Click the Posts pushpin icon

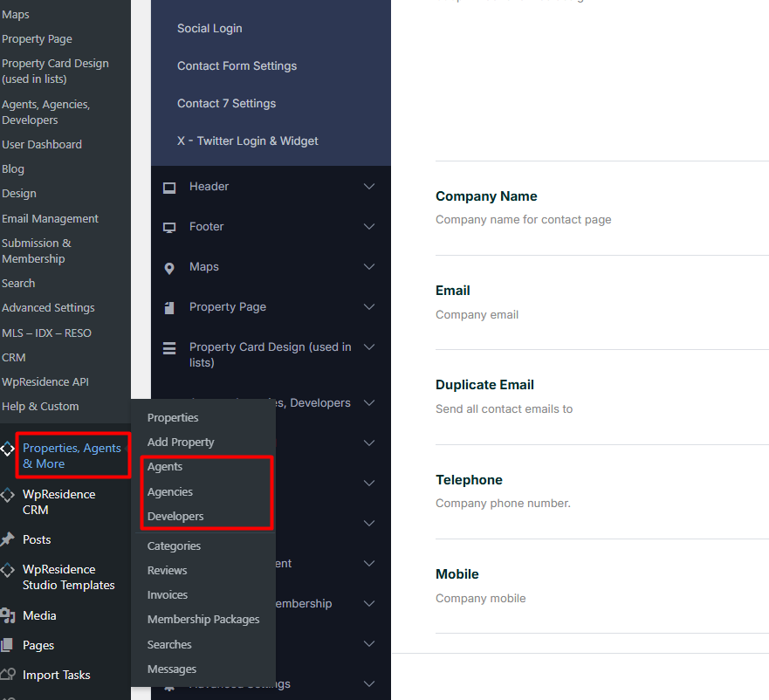click(8, 539)
